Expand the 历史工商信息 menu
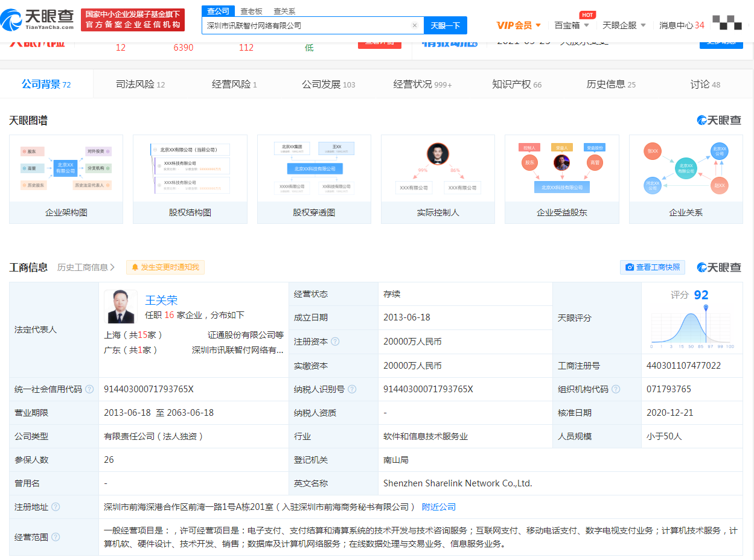This screenshot has height=560, width=754. click(x=86, y=267)
